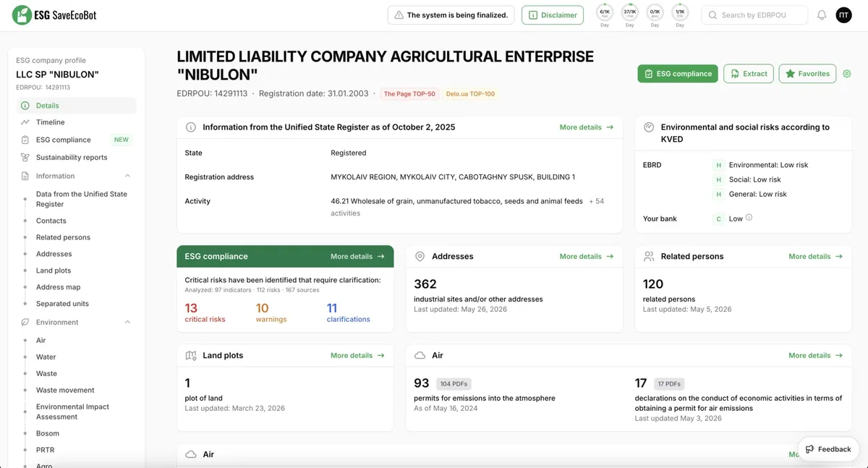The height and width of the screenshot is (468, 868).
Task: Click the green ESG compliance button
Action: (x=678, y=74)
